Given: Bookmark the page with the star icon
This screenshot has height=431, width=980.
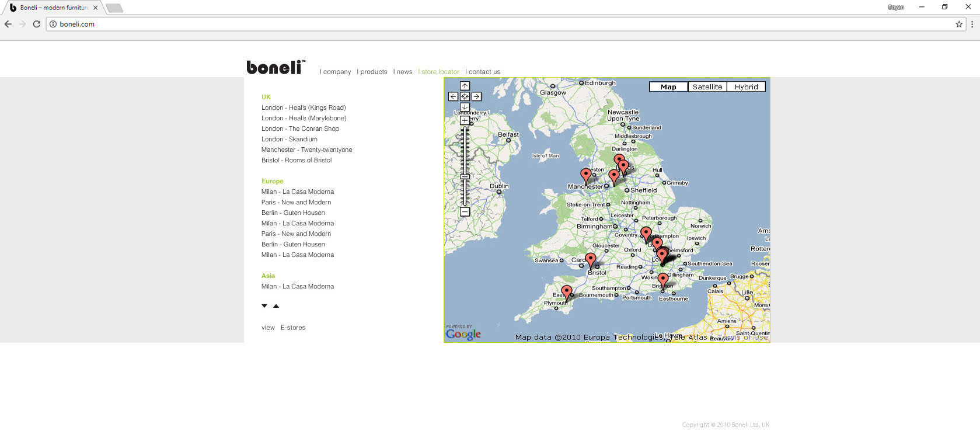Looking at the screenshot, I should point(959,24).
